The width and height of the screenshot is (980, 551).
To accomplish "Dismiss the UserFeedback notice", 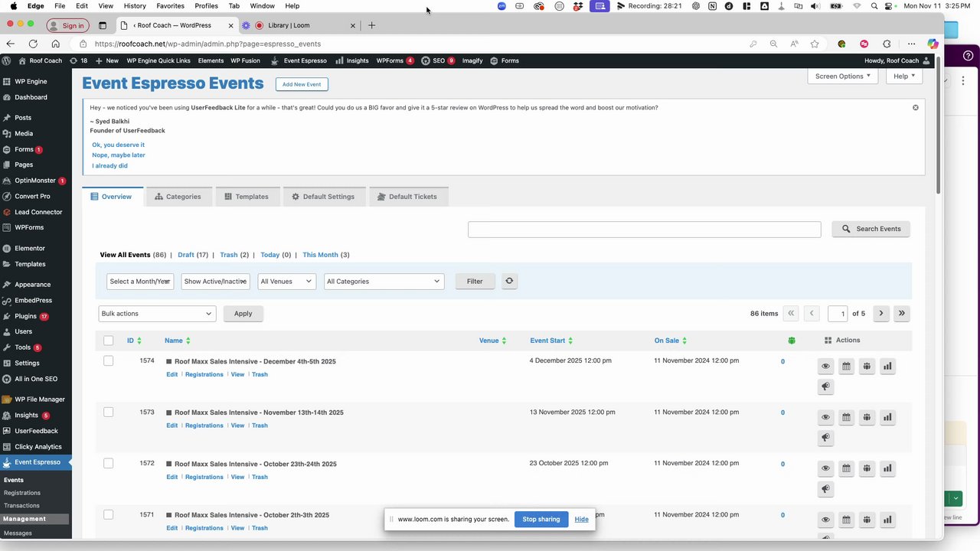I will point(915,108).
